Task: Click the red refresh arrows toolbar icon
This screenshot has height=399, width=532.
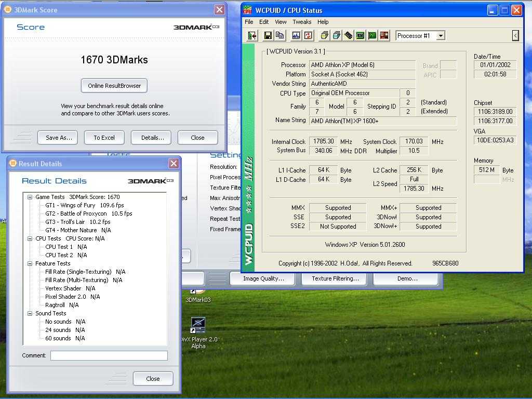Action: click(x=308, y=35)
